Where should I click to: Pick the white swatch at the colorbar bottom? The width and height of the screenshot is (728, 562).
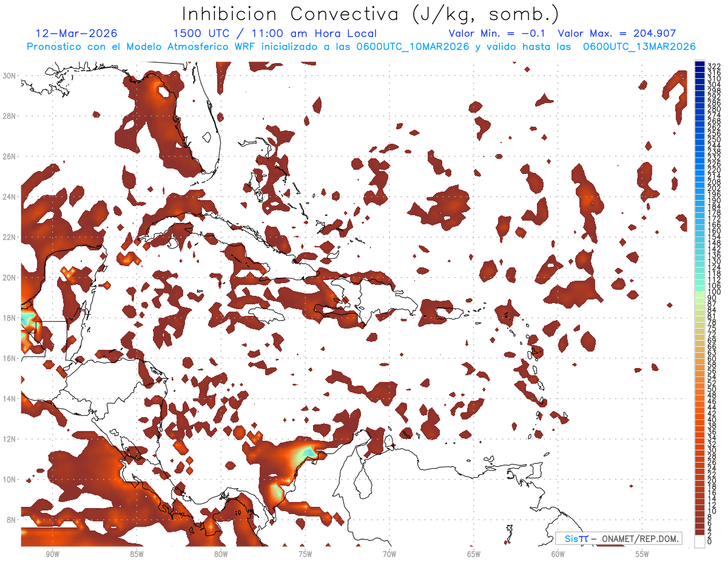coord(699,541)
